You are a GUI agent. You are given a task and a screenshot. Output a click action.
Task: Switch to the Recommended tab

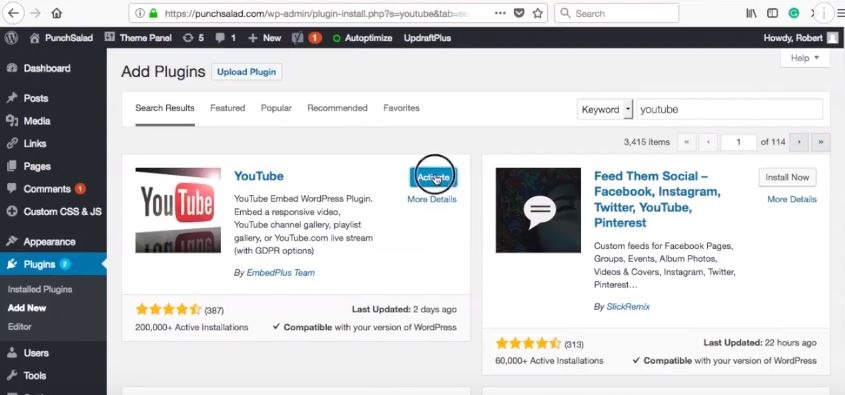tap(337, 108)
